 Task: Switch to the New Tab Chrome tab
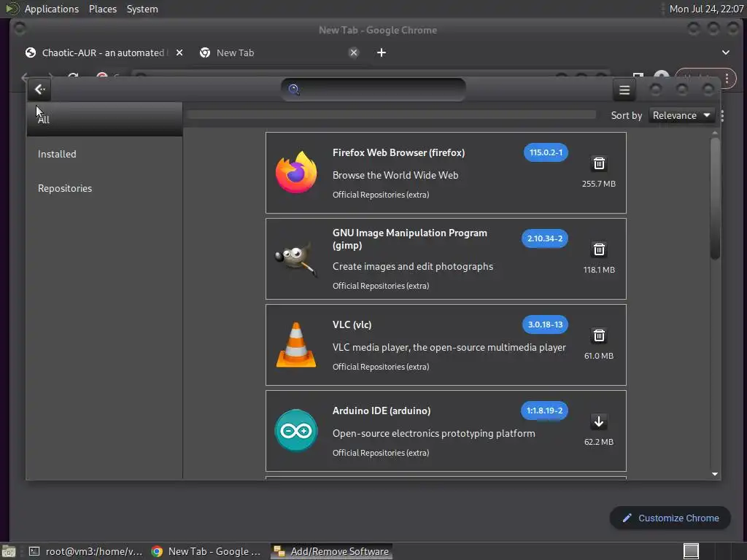pos(279,52)
